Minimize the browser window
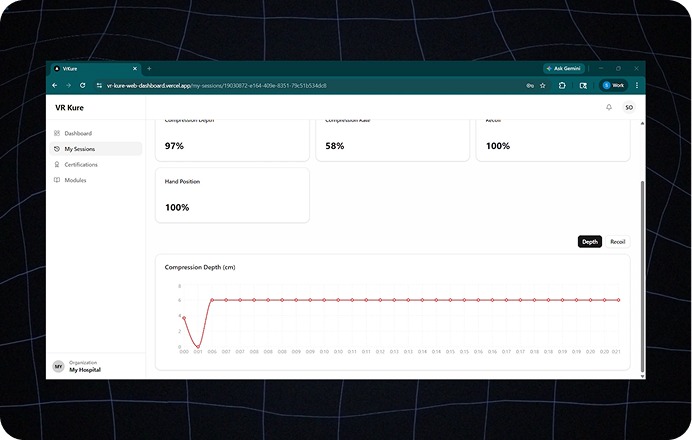This screenshot has width=692, height=440. coord(601,68)
